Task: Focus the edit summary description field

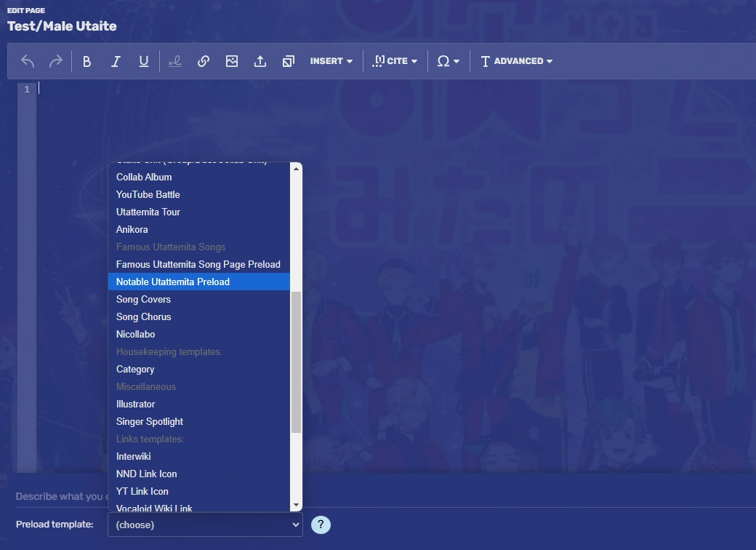Action: 386,496
